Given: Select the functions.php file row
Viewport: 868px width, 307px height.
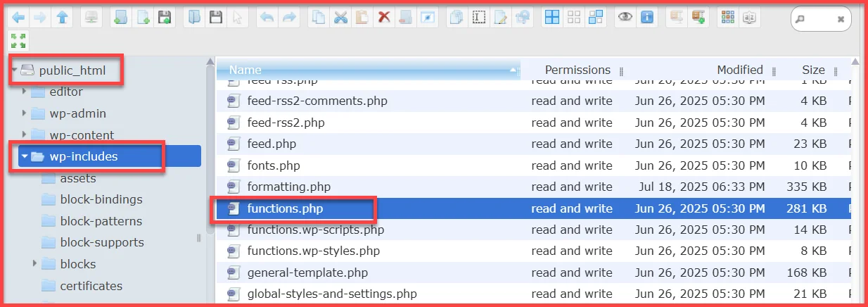Looking at the screenshot, I should [x=535, y=208].
